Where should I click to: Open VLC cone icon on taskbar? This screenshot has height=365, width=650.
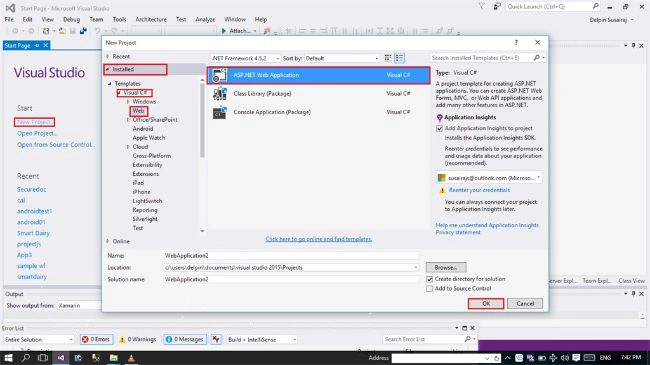tap(131, 358)
